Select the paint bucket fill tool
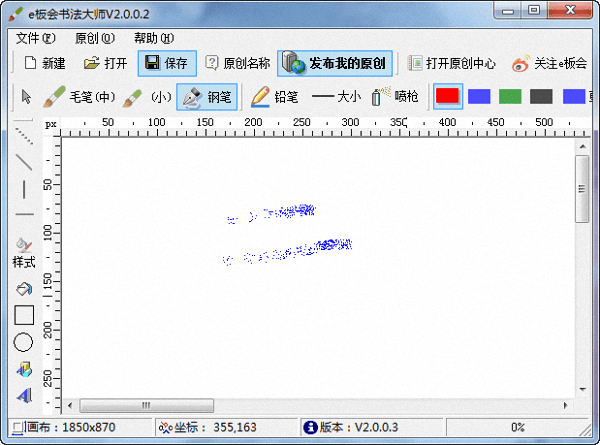This screenshot has height=445, width=600. [x=24, y=289]
